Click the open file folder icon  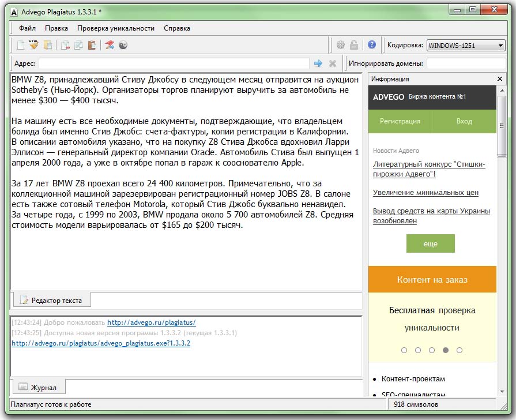48,45
